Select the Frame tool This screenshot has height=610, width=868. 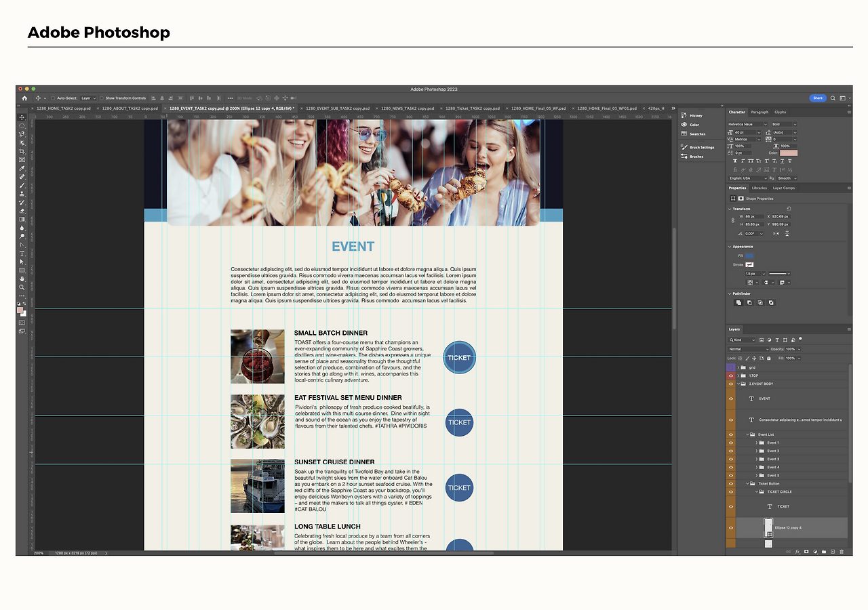[x=22, y=160]
